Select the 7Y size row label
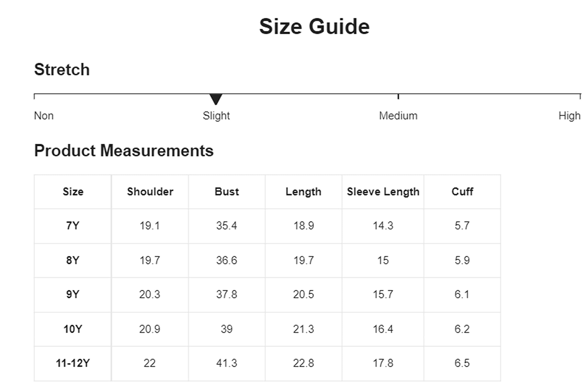 click(73, 226)
